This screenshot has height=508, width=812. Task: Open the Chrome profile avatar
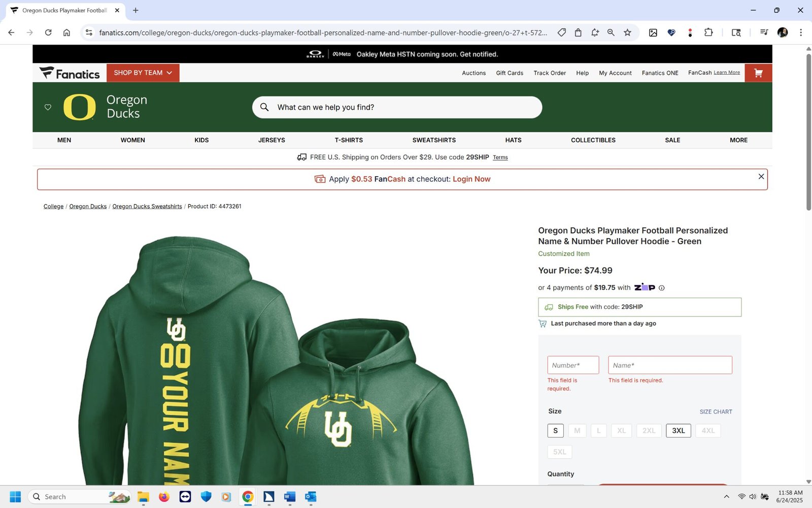point(783,33)
